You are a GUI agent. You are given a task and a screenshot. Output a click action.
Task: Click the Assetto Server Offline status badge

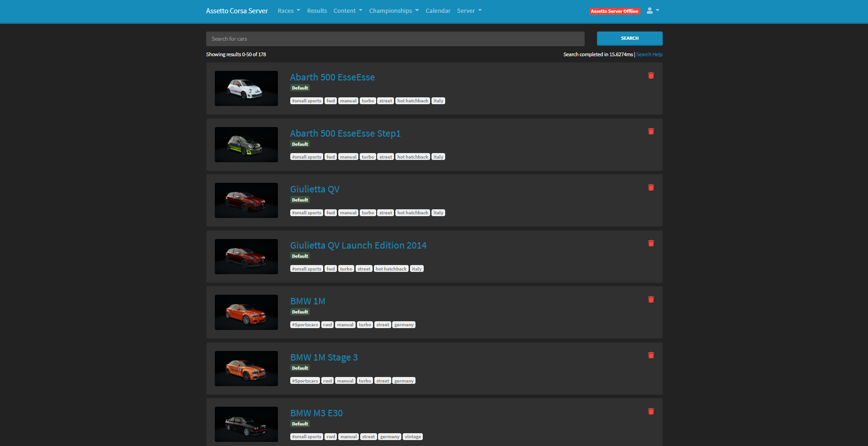[x=614, y=11]
